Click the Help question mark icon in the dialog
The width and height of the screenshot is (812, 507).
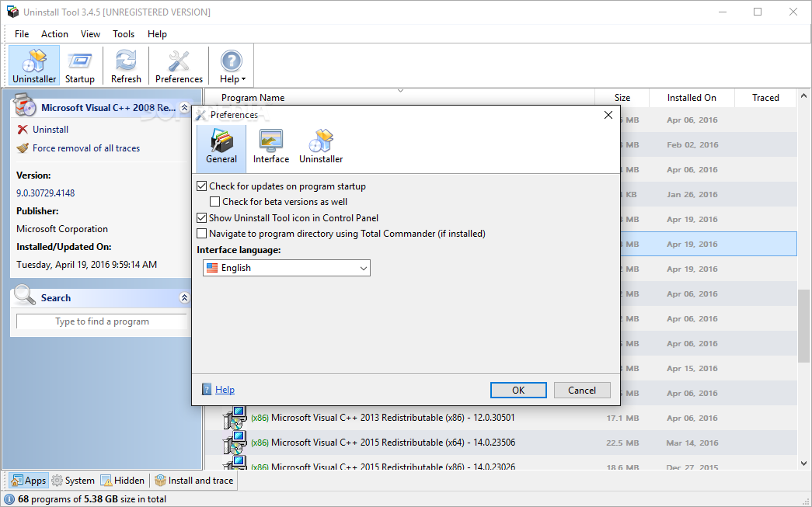coord(207,390)
